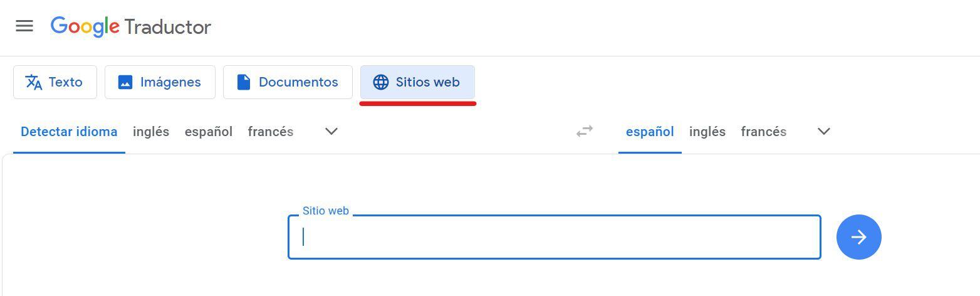This screenshot has height=296, width=980.
Task: Expand the target language list
Action: tap(824, 132)
